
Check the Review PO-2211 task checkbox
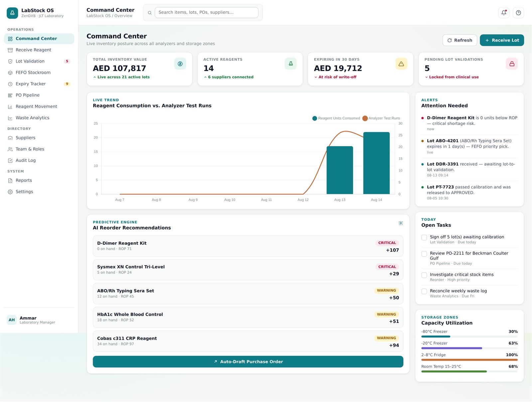[424, 254]
